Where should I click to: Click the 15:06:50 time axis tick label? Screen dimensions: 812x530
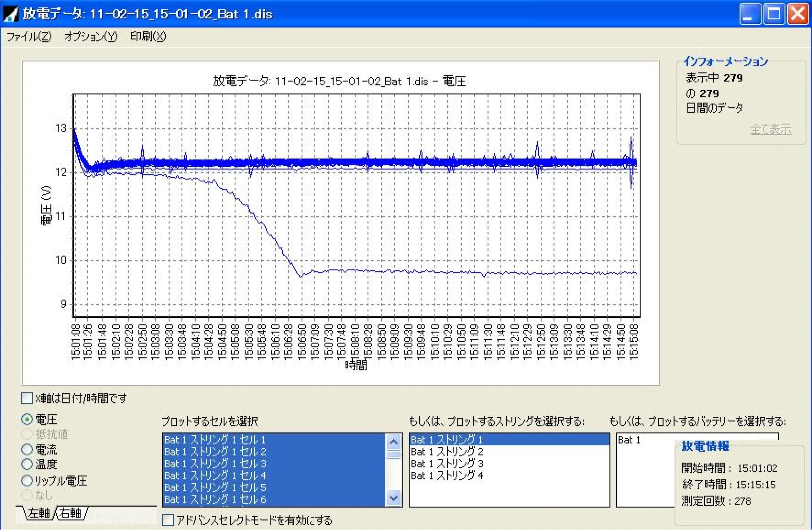coord(302,342)
